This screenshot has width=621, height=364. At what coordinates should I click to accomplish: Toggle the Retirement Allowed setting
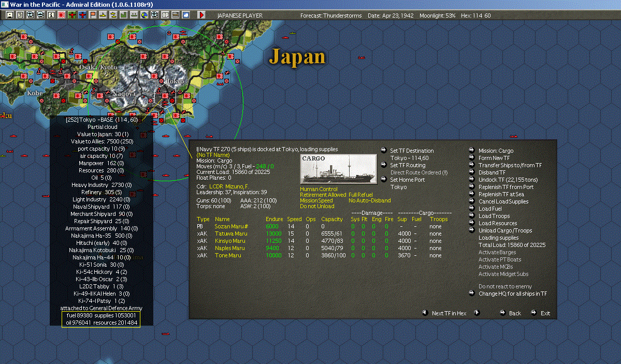[323, 195]
